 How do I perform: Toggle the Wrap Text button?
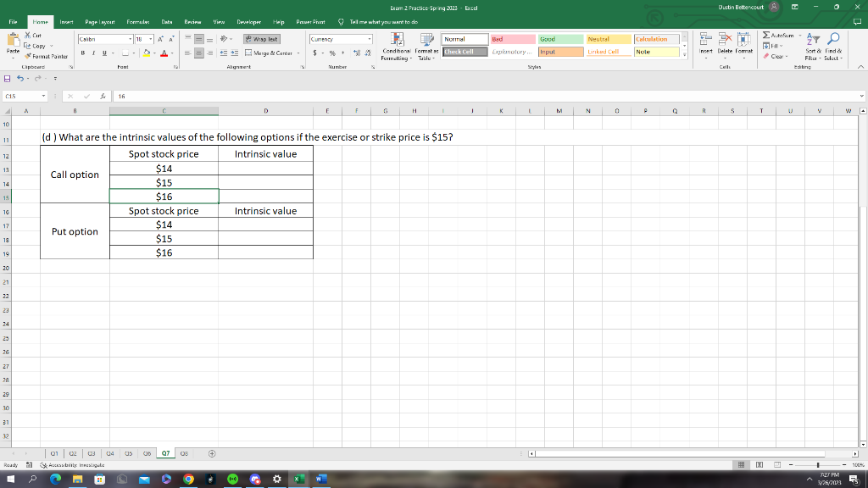[x=262, y=39]
